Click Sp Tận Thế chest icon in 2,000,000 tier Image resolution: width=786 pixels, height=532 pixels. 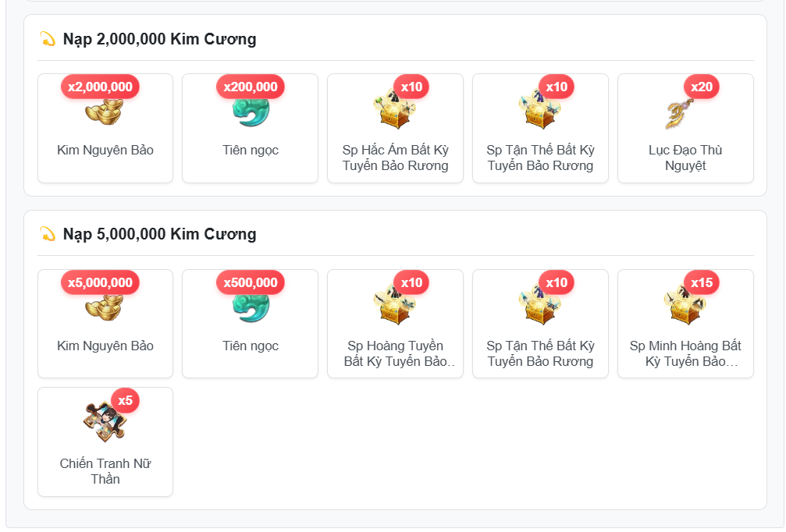(540, 109)
